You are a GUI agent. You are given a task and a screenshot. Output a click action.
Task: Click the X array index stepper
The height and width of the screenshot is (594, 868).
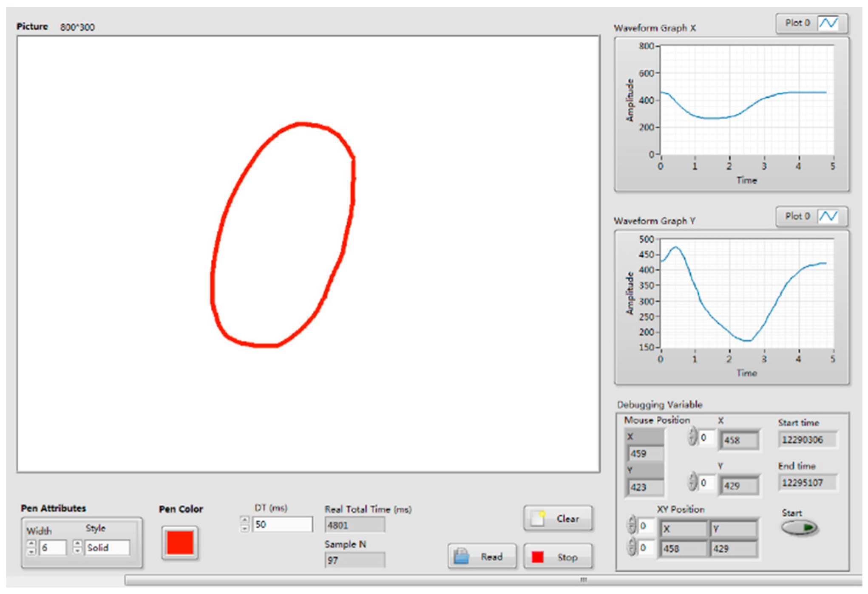point(693,436)
